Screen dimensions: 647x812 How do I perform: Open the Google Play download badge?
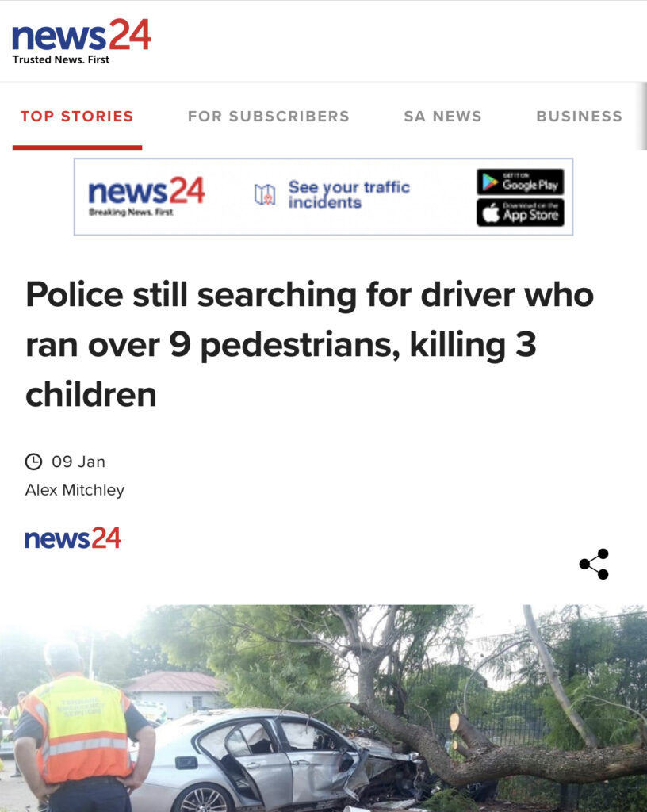[x=520, y=182]
